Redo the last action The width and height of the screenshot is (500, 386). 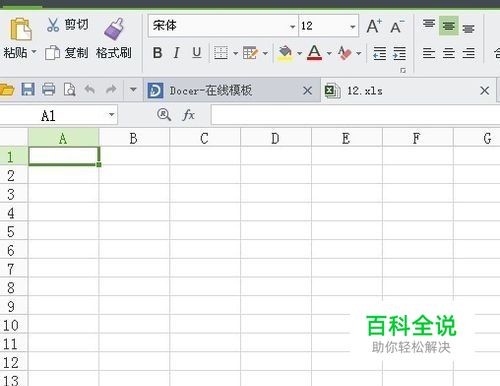click(x=111, y=89)
